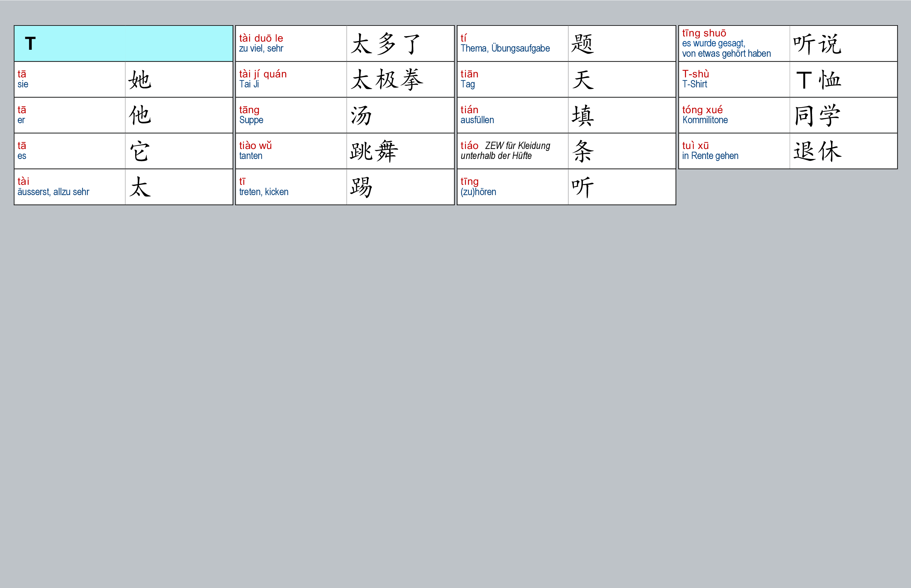Click the cyan T header cell
The image size is (911, 588).
[123, 43]
